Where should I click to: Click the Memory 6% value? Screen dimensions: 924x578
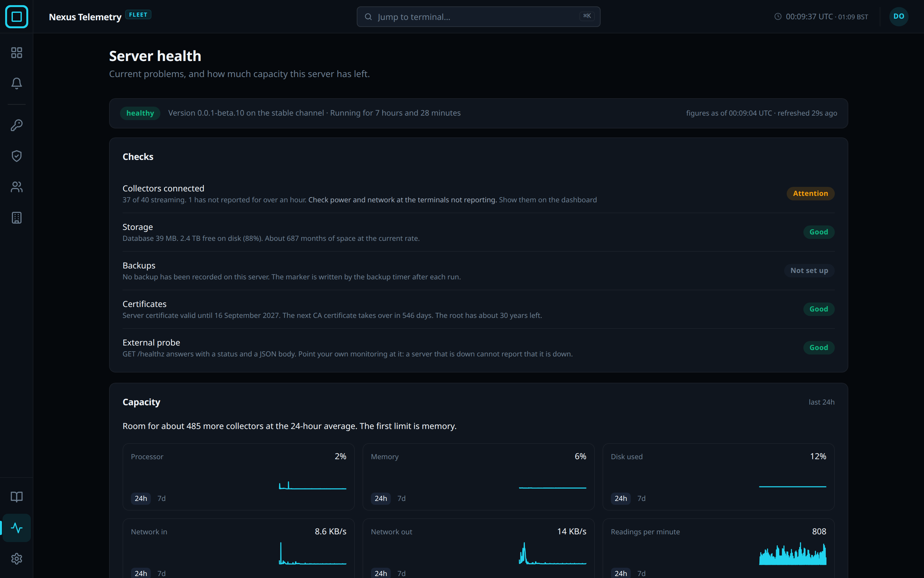coord(580,456)
